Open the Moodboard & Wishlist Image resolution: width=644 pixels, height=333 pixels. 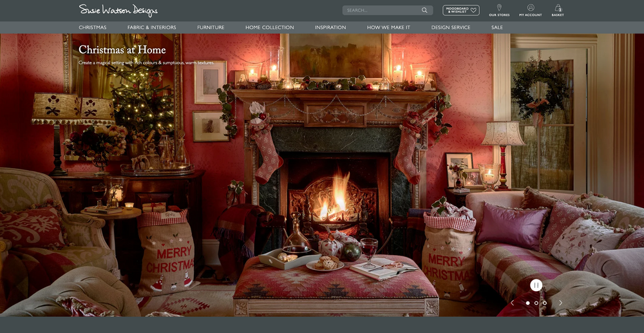point(460,10)
